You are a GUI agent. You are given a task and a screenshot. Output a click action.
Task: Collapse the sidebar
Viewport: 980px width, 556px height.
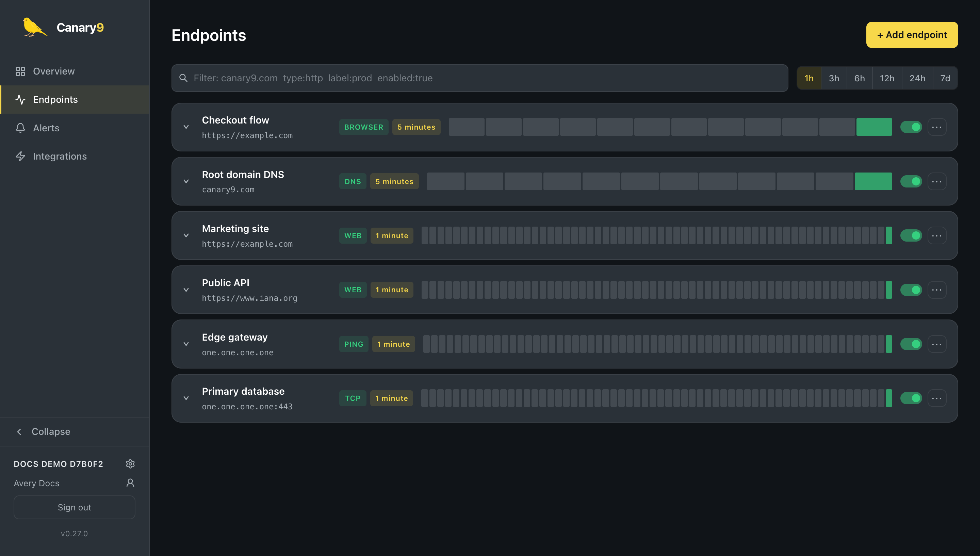[x=75, y=431]
